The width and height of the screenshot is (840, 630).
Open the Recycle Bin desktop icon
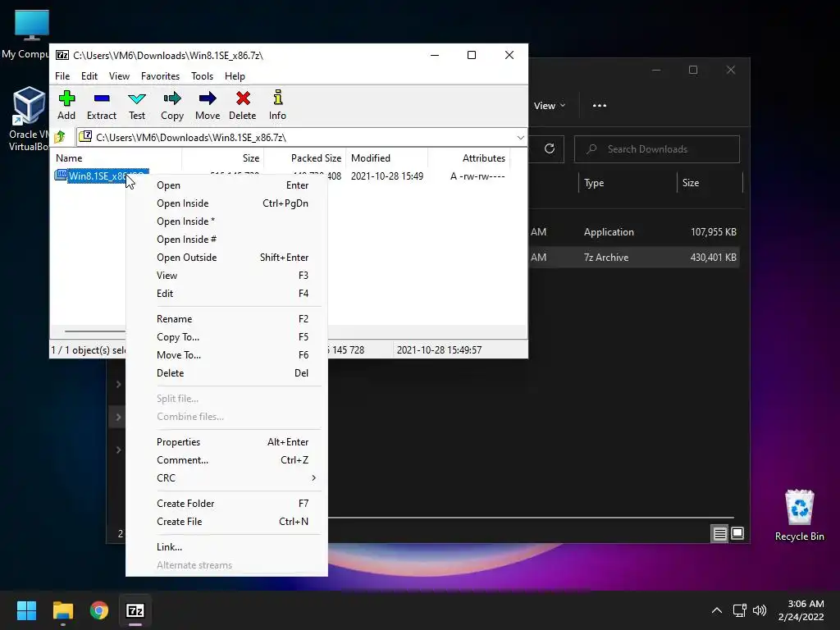(x=799, y=515)
